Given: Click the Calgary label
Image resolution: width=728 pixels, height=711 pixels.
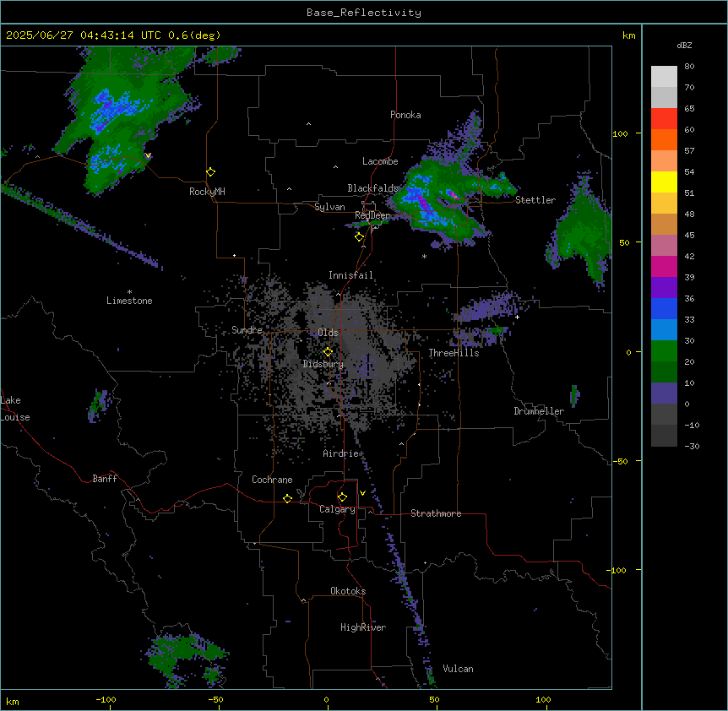Looking at the screenshot, I should (337, 509).
